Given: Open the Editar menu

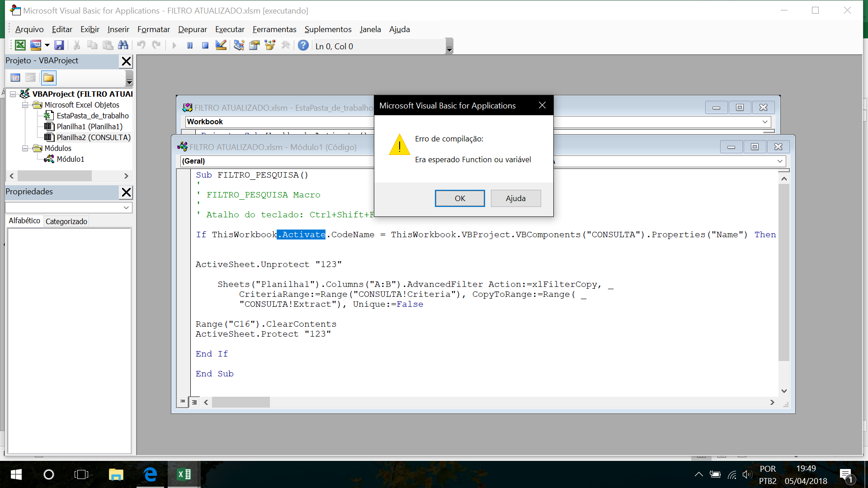Looking at the screenshot, I should (x=62, y=29).
